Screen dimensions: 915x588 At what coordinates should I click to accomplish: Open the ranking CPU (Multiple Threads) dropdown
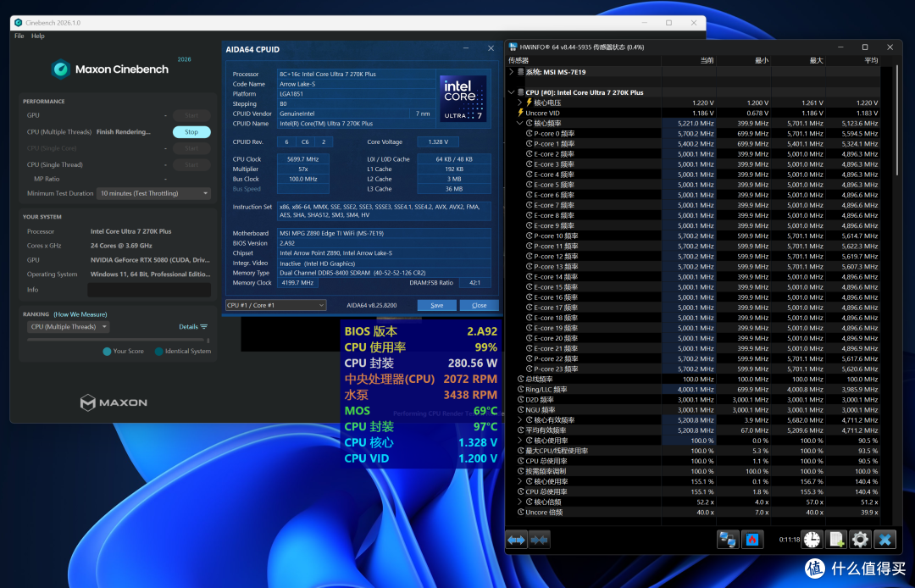[69, 327]
